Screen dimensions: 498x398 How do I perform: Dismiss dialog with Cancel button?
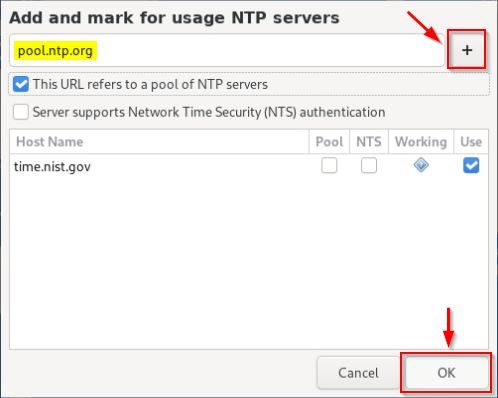358,373
